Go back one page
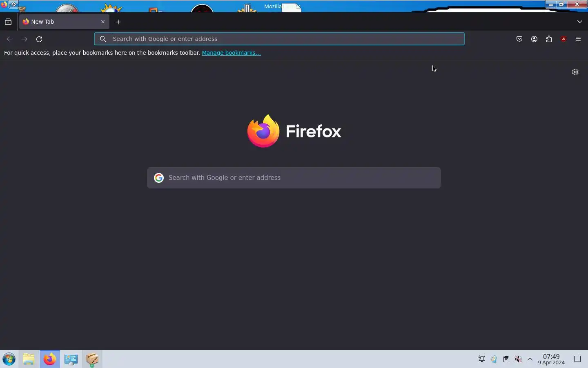This screenshot has width=588, height=368. click(x=10, y=39)
